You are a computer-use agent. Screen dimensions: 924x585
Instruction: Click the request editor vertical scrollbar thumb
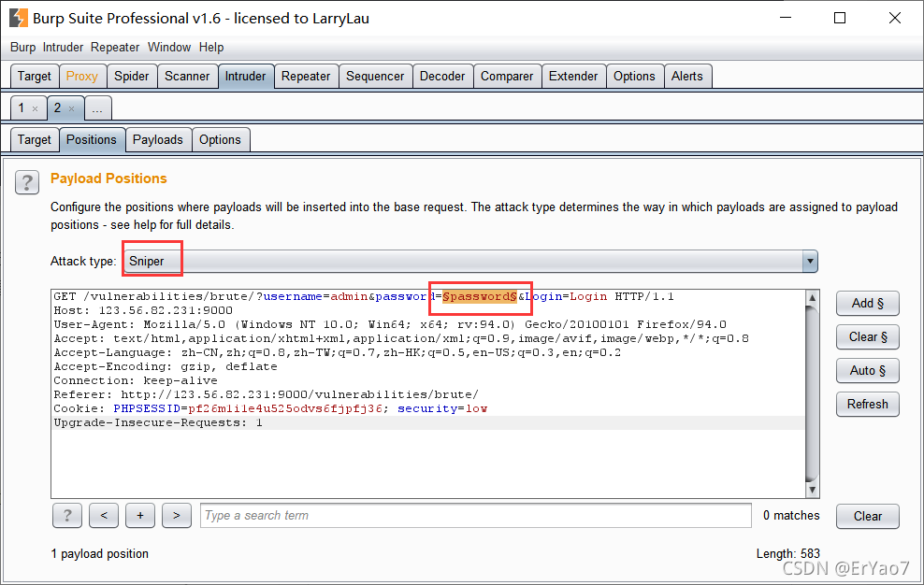pos(812,393)
